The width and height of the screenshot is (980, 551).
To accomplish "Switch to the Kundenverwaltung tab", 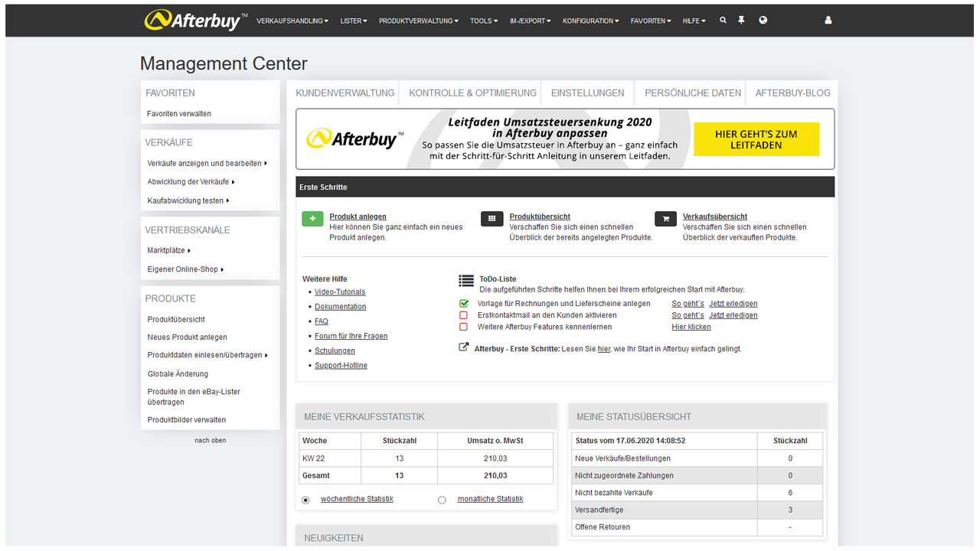I will click(345, 93).
